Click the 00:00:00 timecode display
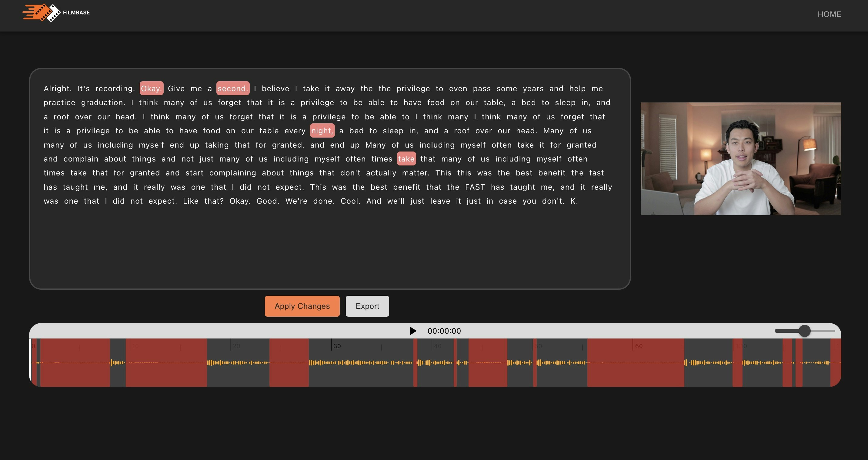868x460 pixels. tap(444, 331)
